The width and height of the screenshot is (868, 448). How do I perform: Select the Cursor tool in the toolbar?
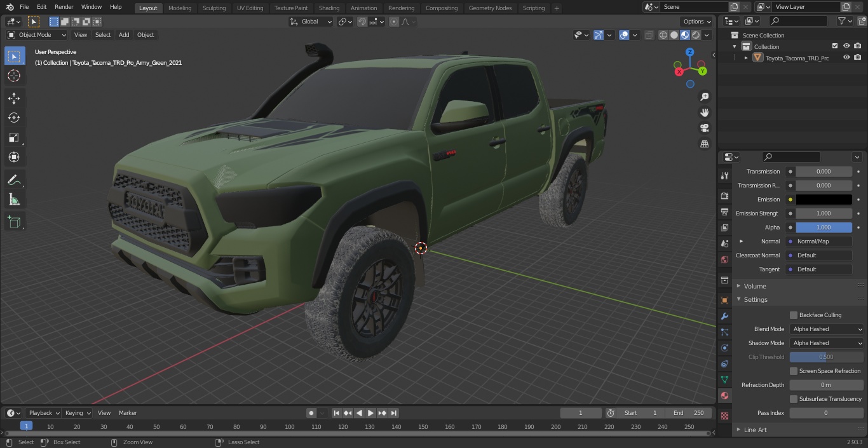tap(14, 76)
